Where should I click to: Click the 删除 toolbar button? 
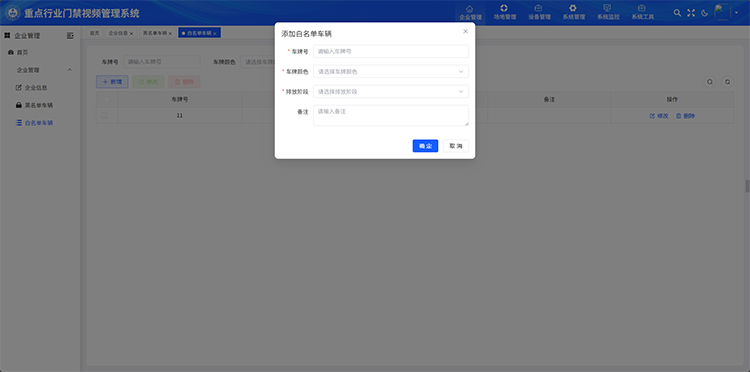pyautogui.click(x=184, y=82)
